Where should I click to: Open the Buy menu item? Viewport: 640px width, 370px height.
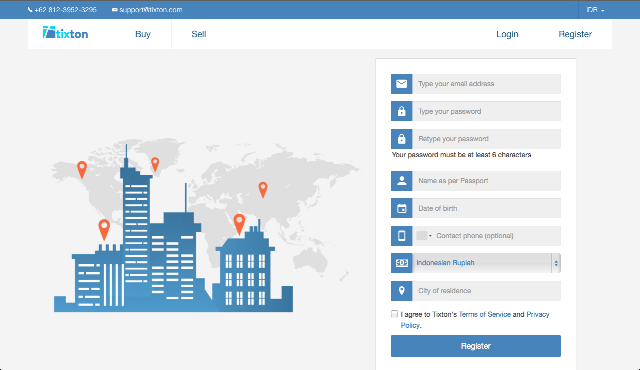click(143, 34)
